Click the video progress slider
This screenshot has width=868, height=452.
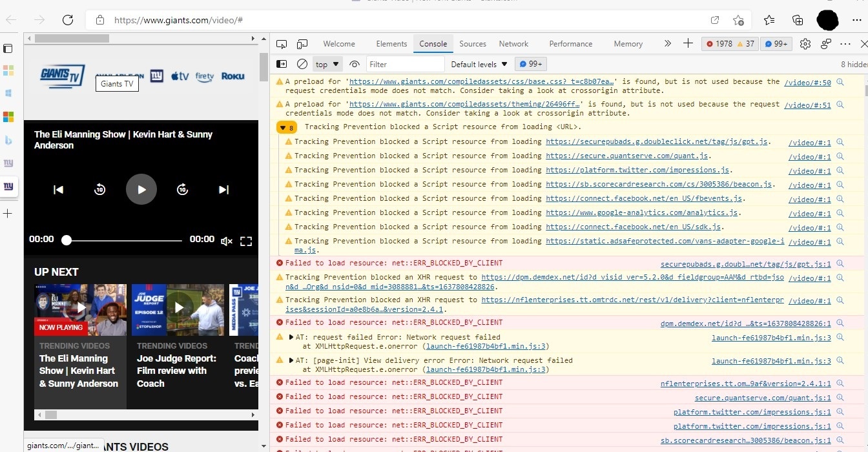123,240
